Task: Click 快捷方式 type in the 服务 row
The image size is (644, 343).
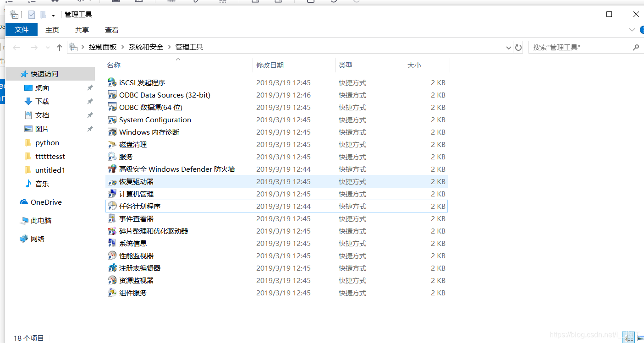Action: [x=352, y=157]
